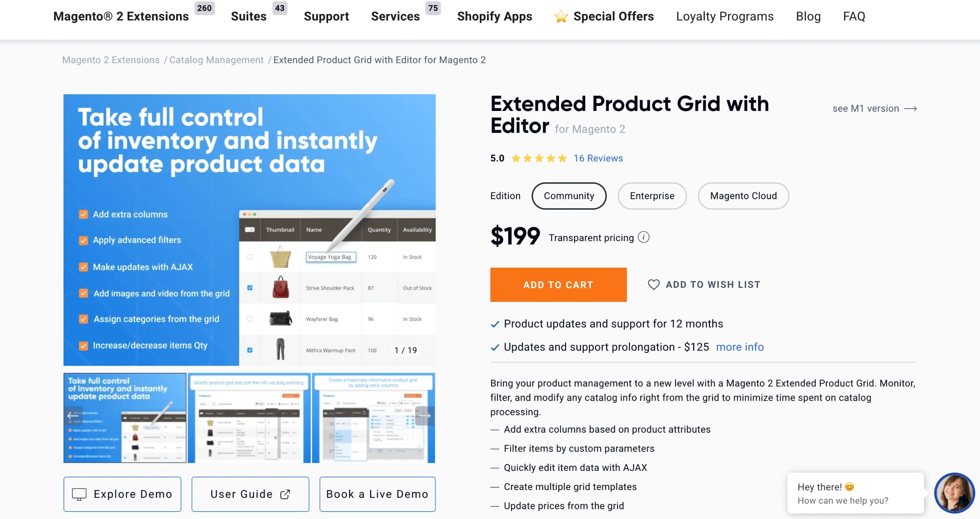Image resolution: width=980 pixels, height=519 pixels.
Task: Open the 16 Reviews link
Action: pyautogui.click(x=598, y=158)
